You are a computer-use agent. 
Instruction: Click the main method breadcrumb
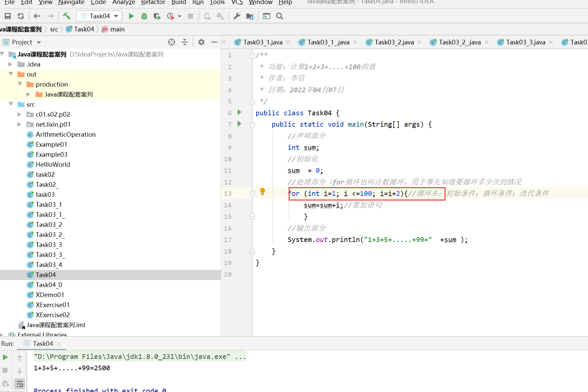click(x=113, y=29)
